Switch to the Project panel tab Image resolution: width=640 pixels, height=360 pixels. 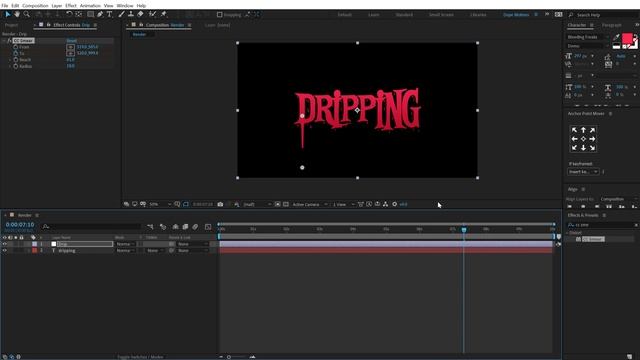[x=11, y=25]
